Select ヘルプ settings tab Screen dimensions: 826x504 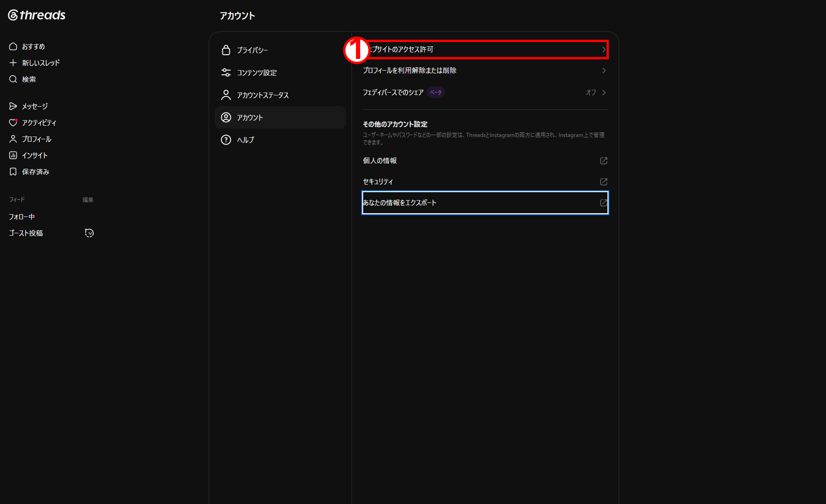pyautogui.click(x=280, y=140)
